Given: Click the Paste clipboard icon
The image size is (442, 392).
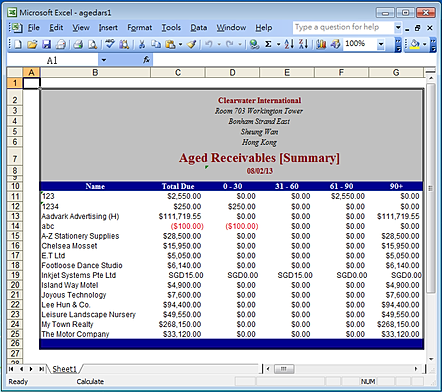Looking at the screenshot, I should pyautogui.click(x=170, y=44).
